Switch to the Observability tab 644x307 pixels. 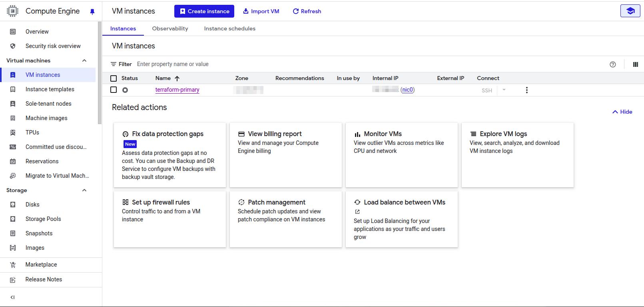pos(170,28)
